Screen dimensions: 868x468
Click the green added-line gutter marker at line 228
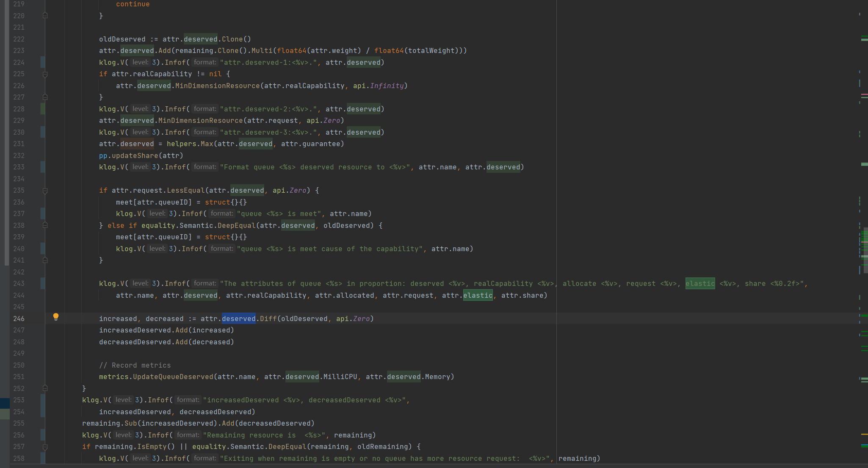43,109
